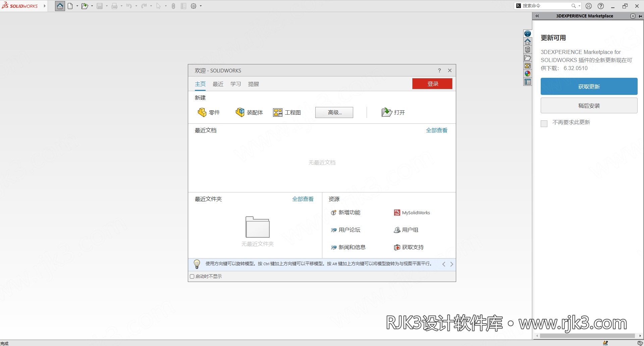The image size is (644, 346).
Task: Click the 稍后安装 button
Action: coord(589,106)
